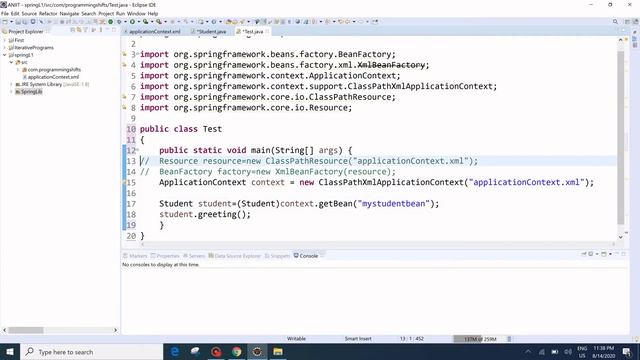Open the File menu
The image size is (640, 360).
[x=5, y=13]
